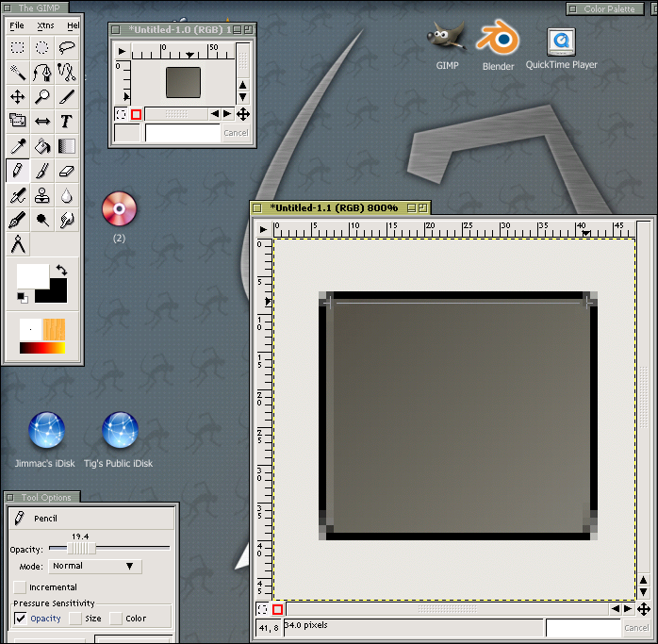Select the Eraser tool
Screen dimensions: 658x644
pos(67,170)
